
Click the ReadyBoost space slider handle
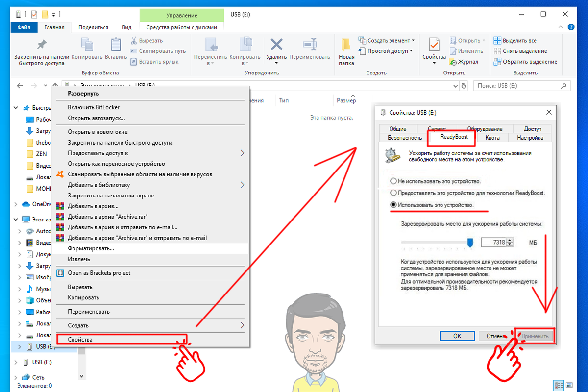470,242
